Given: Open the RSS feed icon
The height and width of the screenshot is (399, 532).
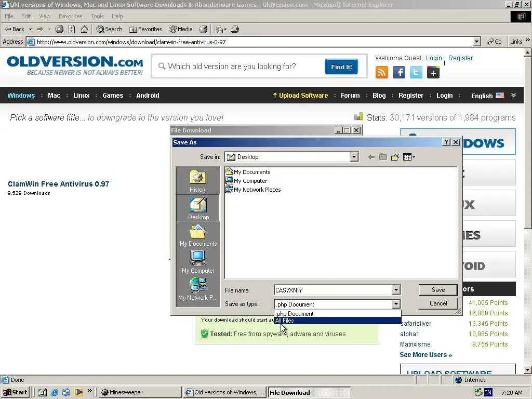Looking at the screenshot, I should pos(382,72).
